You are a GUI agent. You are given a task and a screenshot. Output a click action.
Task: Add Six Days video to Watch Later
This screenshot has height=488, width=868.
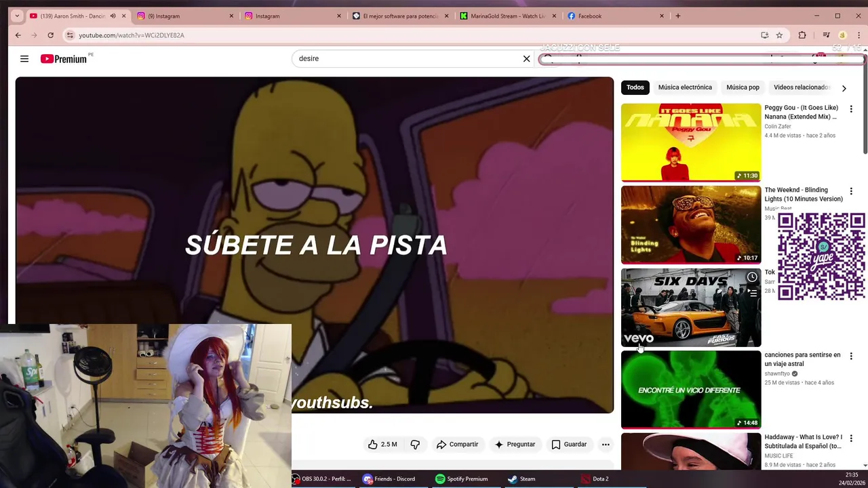pyautogui.click(x=752, y=277)
